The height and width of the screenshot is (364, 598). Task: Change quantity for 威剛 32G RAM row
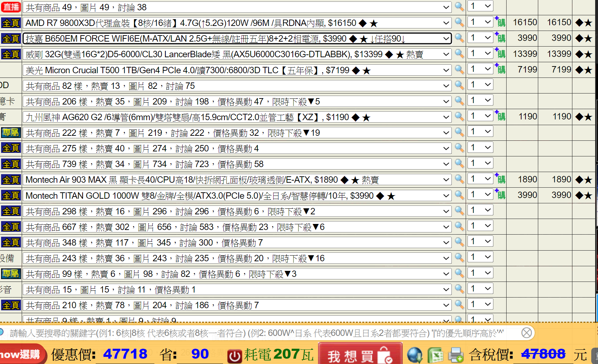tap(480, 53)
